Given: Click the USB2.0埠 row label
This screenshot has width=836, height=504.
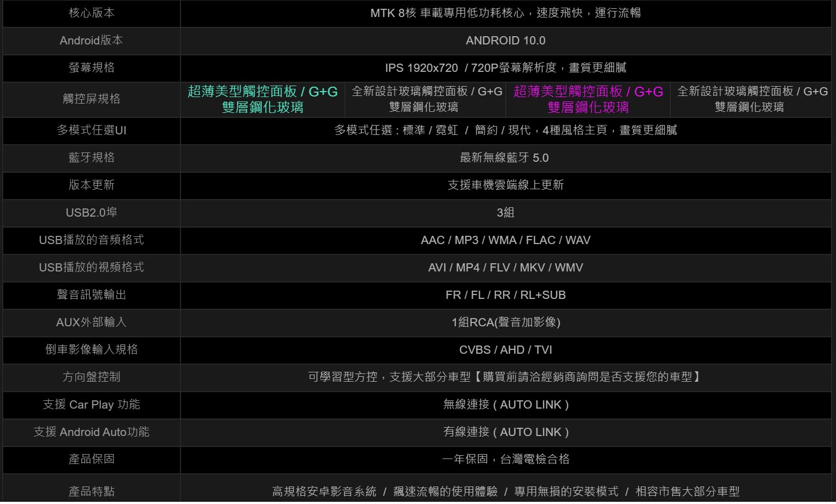Looking at the screenshot, I should (91, 213).
